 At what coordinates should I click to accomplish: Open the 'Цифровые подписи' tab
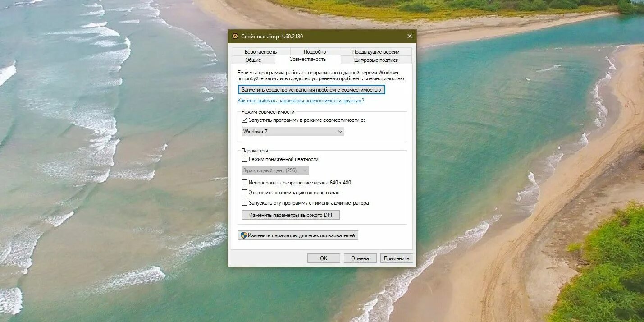[376, 60]
